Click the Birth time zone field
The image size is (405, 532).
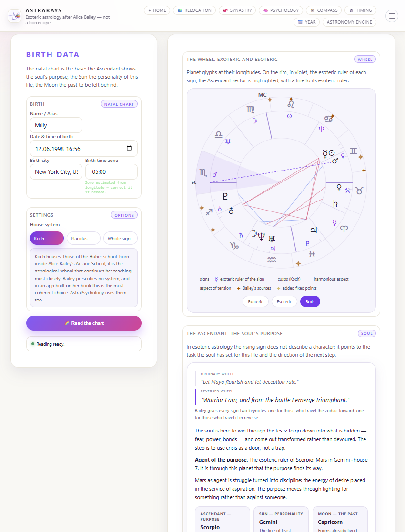pos(111,171)
